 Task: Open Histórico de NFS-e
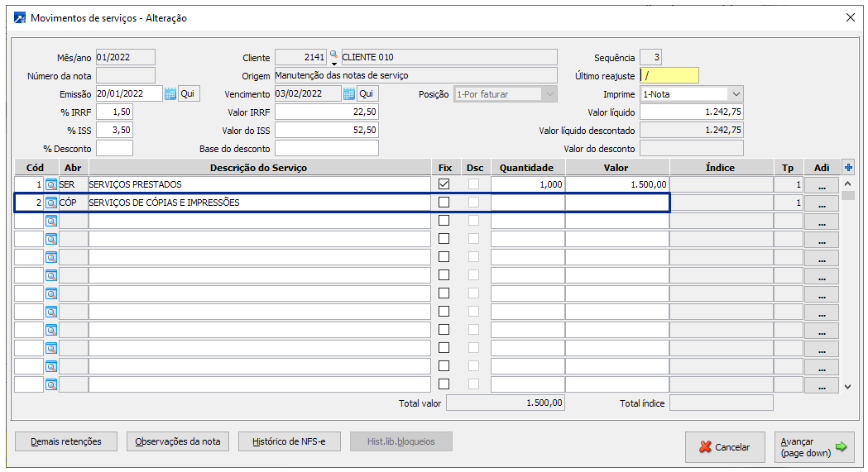click(289, 441)
